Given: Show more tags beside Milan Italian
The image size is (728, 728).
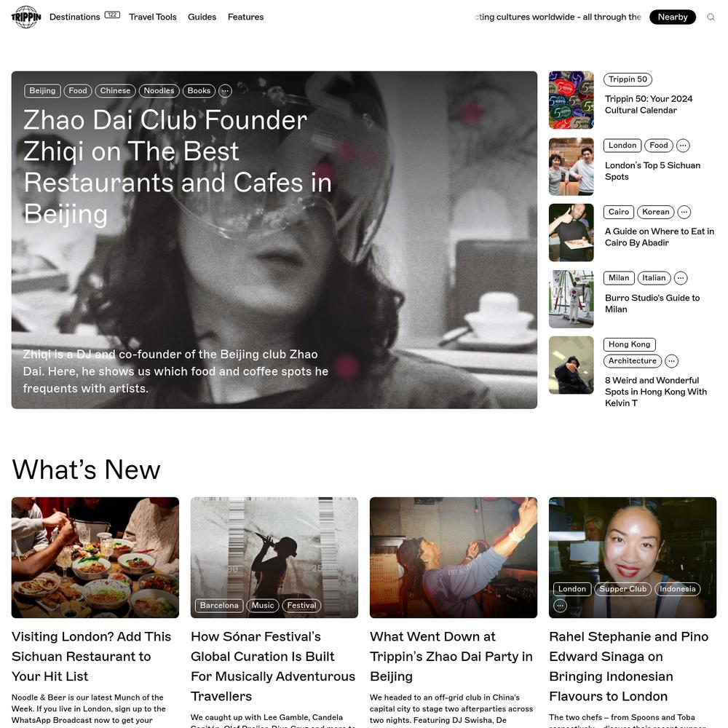Looking at the screenshot, I should tap(681, 278).
